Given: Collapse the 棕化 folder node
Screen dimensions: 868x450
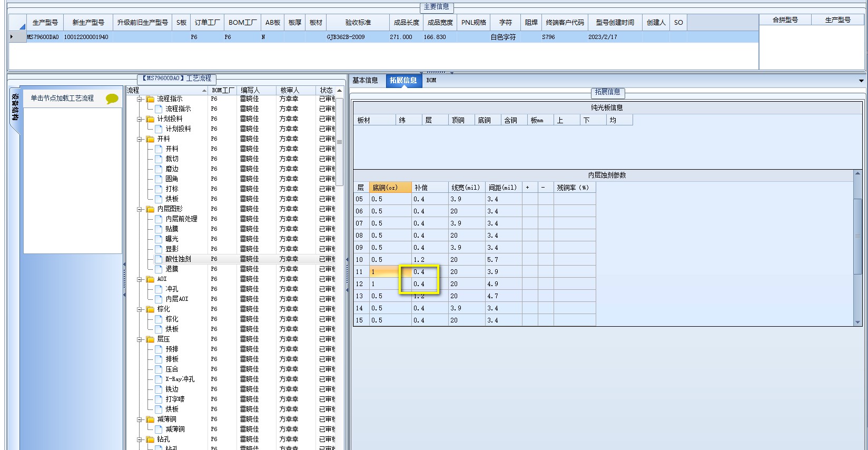Looking at the screenshot, I should pyautogui.click(x=140, y=309).
